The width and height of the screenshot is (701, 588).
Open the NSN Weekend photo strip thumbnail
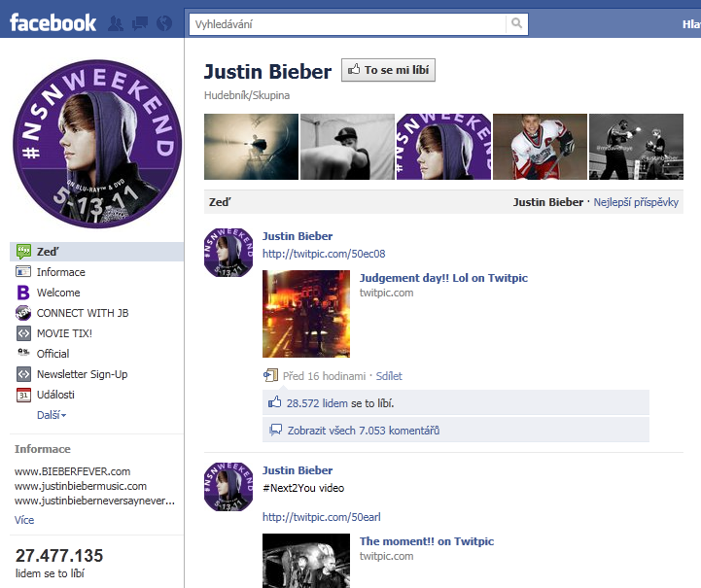pos(443,147)
